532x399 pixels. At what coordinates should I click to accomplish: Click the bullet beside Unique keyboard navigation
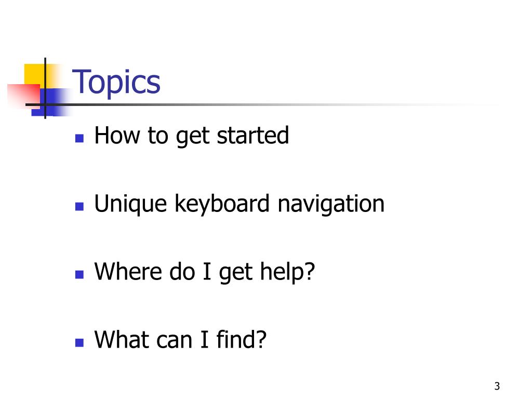click(79, 206)
